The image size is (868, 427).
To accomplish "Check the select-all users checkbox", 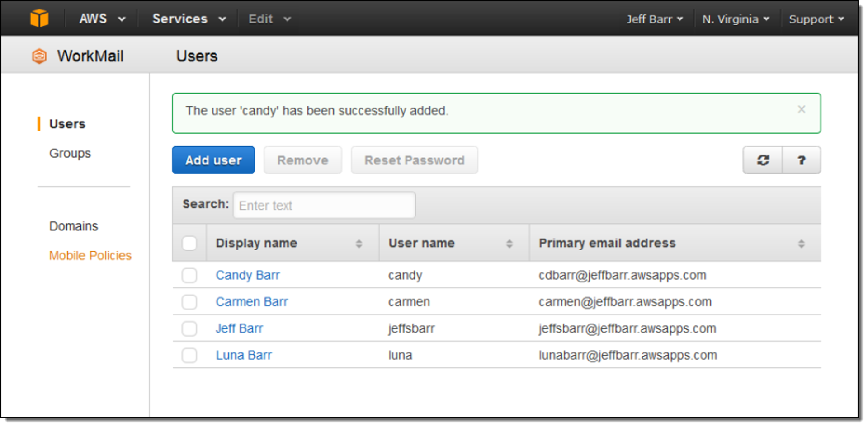I will point(189,243).
